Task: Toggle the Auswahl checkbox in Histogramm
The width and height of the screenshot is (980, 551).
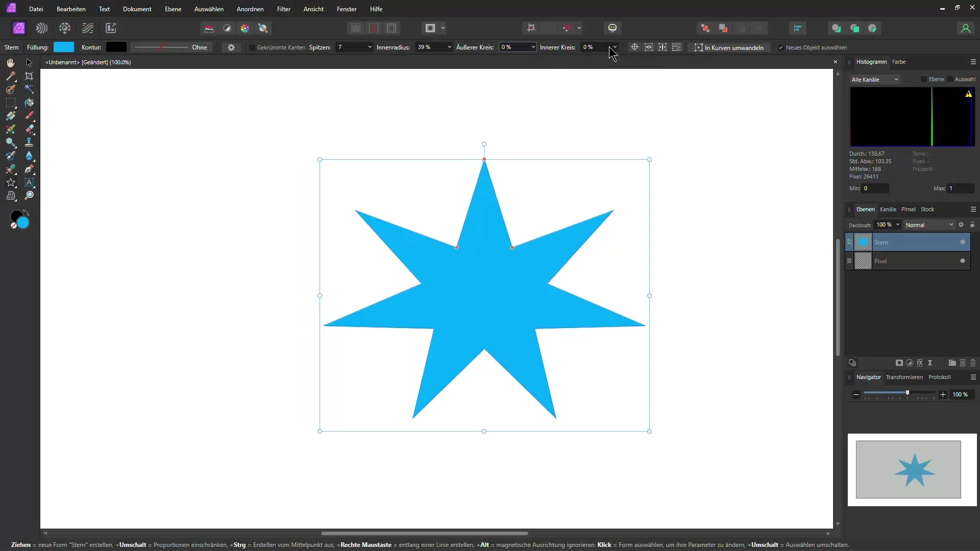Action: click(x=950, y=79)
